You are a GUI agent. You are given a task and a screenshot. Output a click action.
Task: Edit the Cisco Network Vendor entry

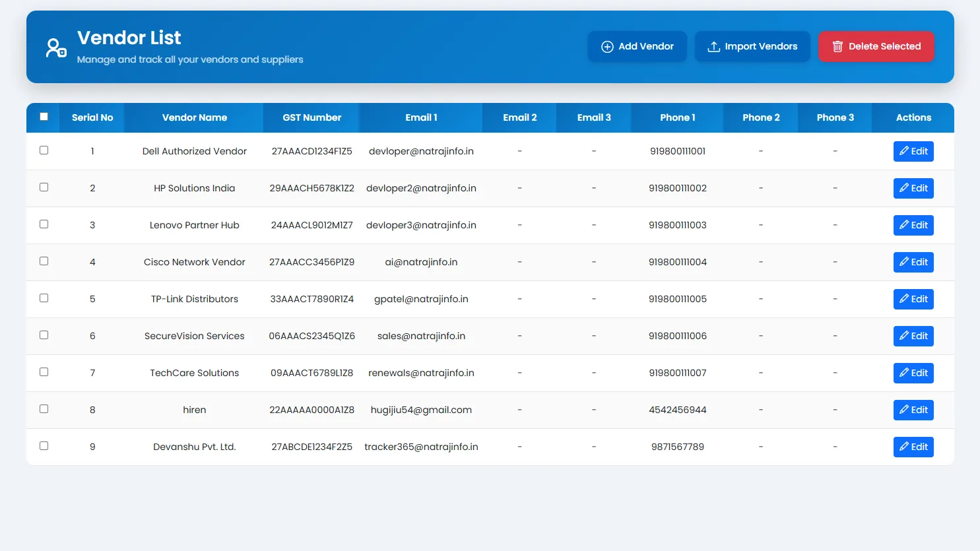tap(913, 262)
